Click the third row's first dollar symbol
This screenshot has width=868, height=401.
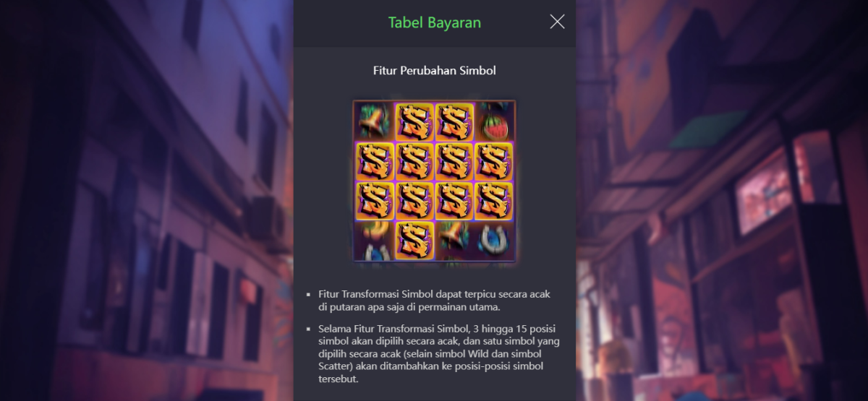click(375, 201)
